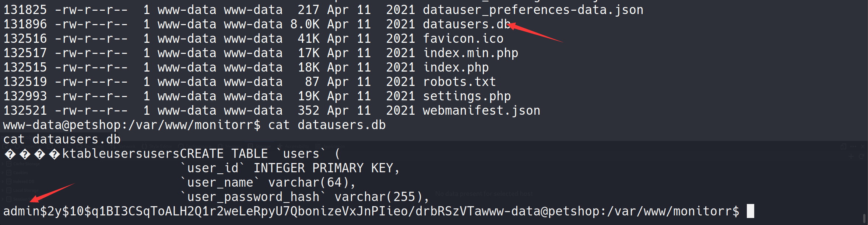Switch to the faint Network tab
The width and height of the screenshot is (868, 225).
(x=127, y=146)
